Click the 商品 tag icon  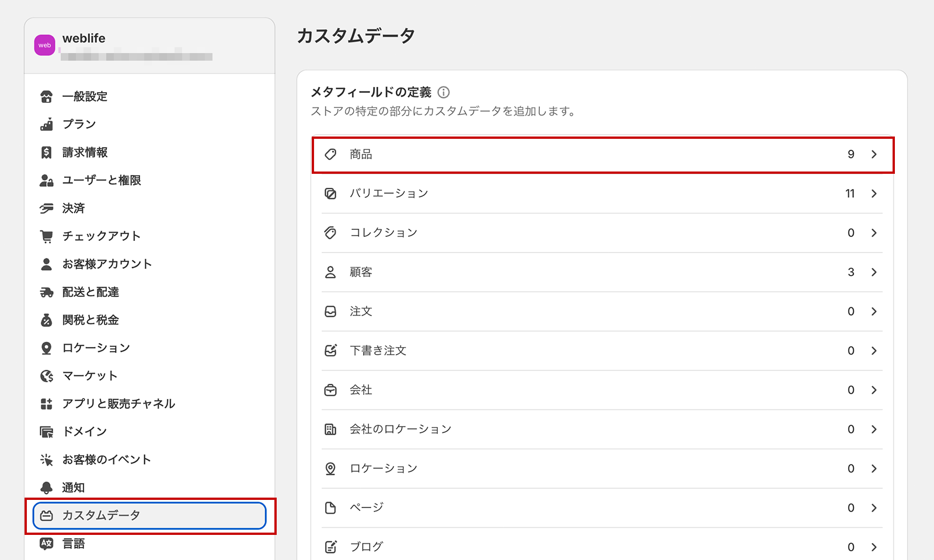pyautogui.click(x=330, y=155)
